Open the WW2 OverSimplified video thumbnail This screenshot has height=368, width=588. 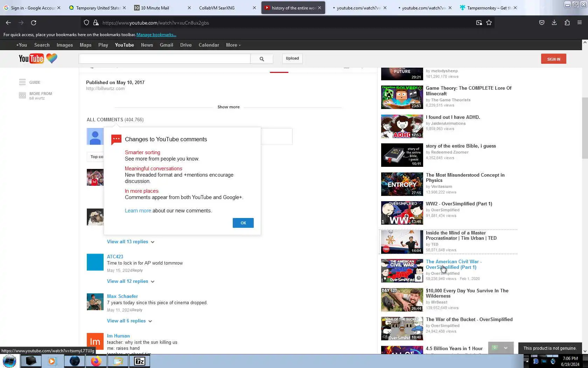pyautogui.click(x=402, y=213)
